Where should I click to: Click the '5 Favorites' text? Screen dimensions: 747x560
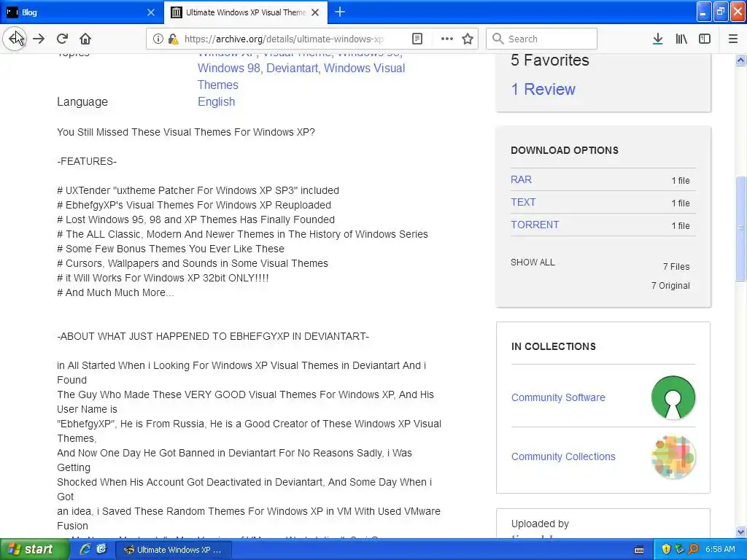pos(550,60)
